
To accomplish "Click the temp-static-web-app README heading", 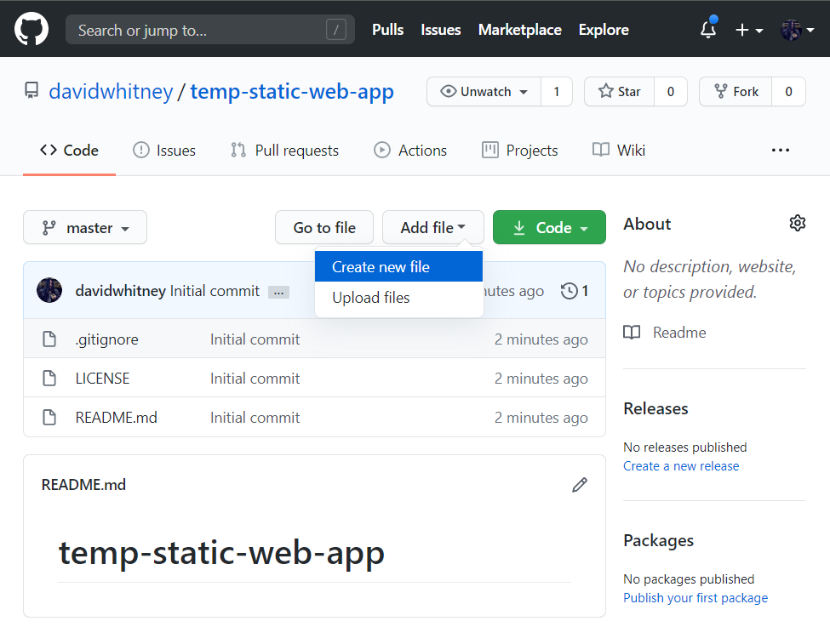I will click(x=221, y=553).
